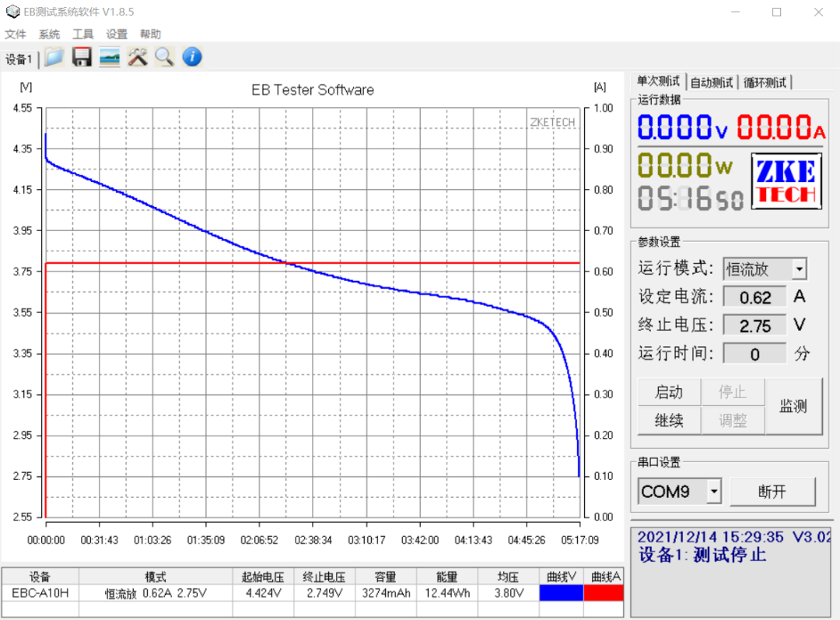Click the 起始电压 column header
Screen dimensions: 840x620
click(x=263, y=576)
